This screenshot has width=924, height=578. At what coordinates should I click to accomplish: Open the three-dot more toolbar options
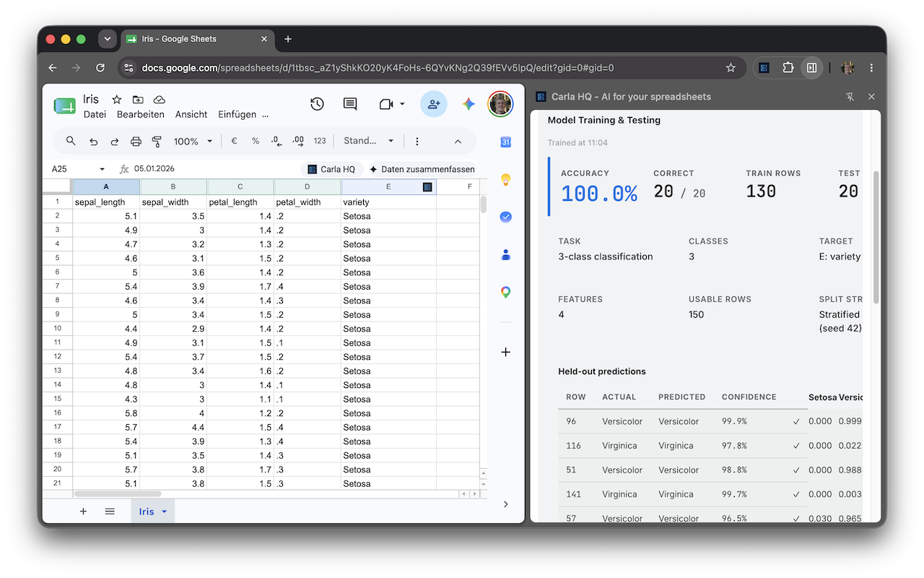(417, 141)
